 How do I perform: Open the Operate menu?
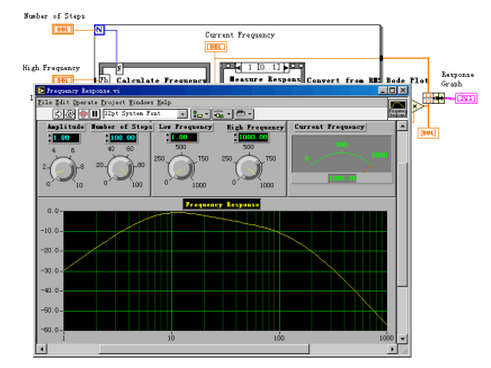point(85,102)
